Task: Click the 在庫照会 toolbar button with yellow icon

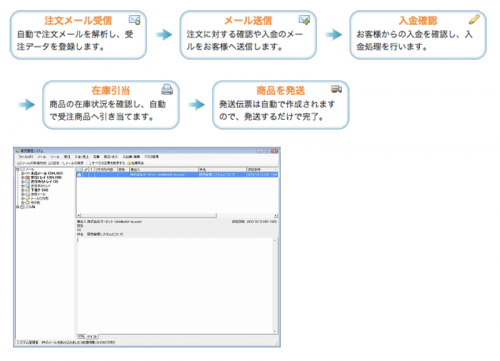Action: [135, 163]
